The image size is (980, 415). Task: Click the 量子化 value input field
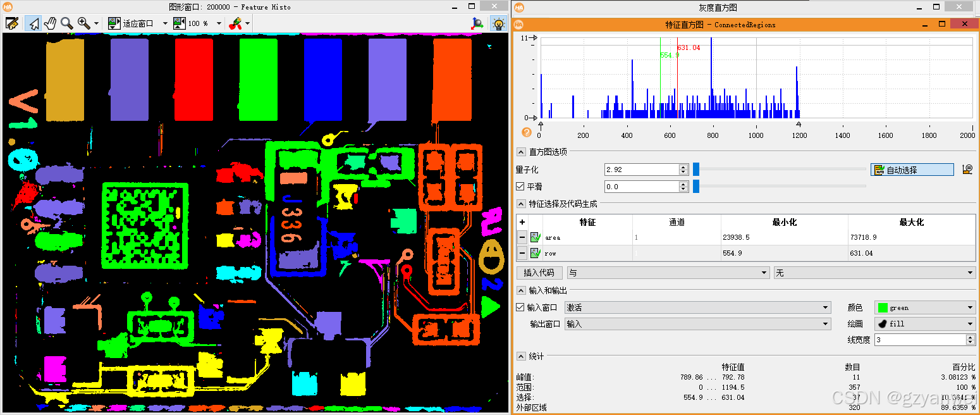[641, 170]
